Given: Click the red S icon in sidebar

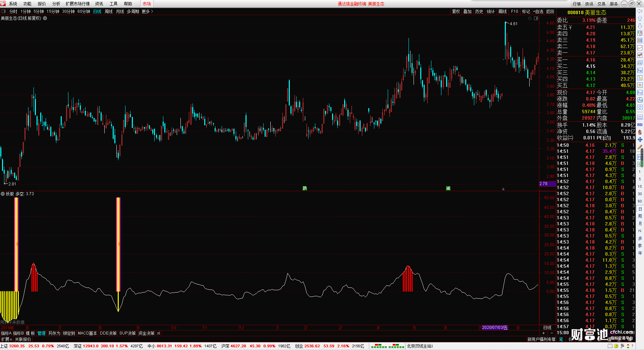Looking at the screenshot, I should 640,132.
